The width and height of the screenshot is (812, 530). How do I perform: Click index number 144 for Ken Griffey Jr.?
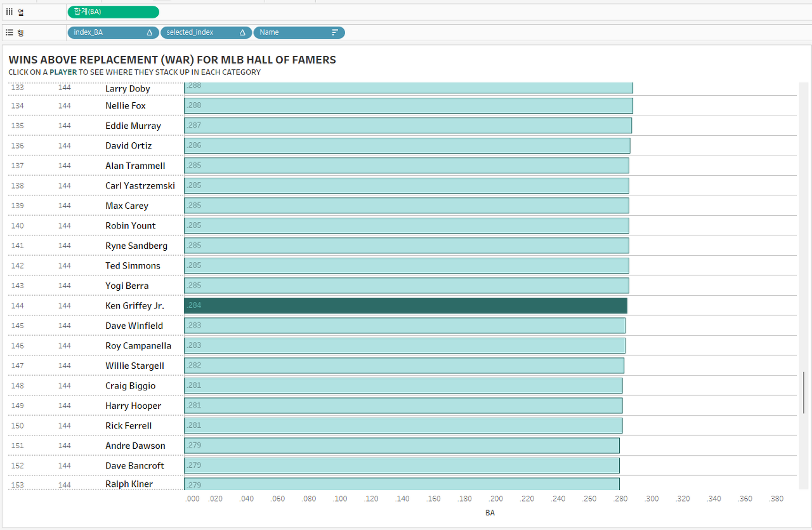coord(18,306)
